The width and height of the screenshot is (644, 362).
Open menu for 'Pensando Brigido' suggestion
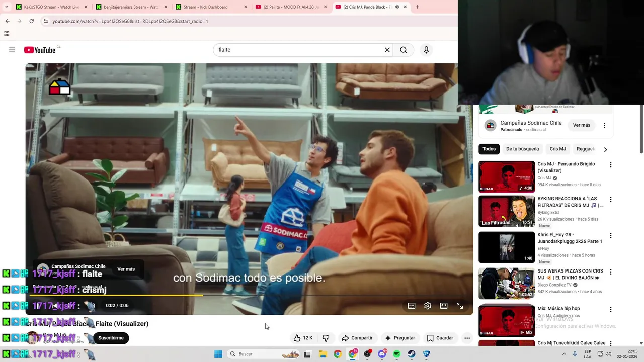point(611,165)
